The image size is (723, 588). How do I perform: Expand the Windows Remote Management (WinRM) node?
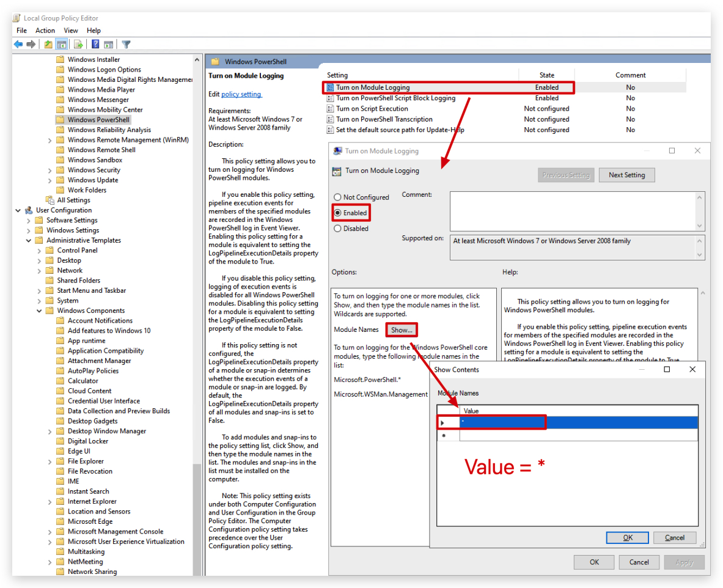(x=50, y=140)
